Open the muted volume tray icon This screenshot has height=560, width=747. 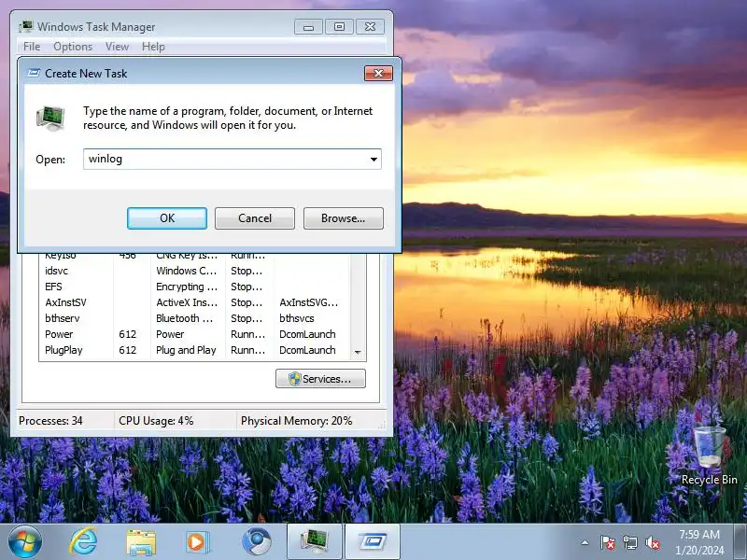652,542
